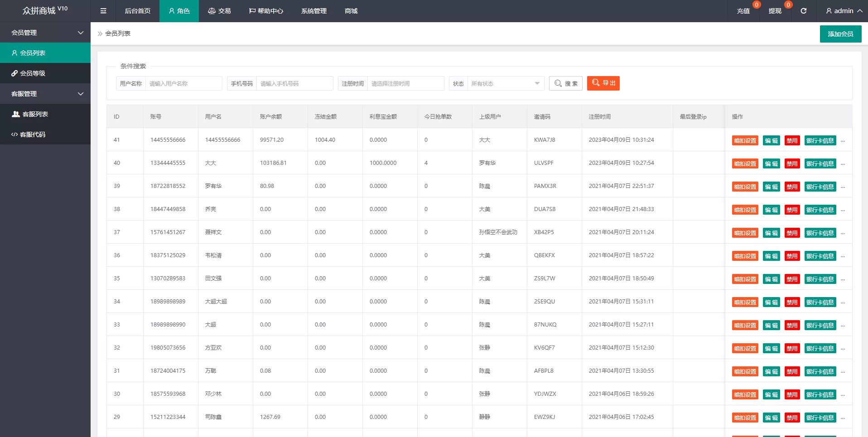Open the 交易 top menu
The height and width of the screenshot is (437, 868).
click(x=219, y=11)
